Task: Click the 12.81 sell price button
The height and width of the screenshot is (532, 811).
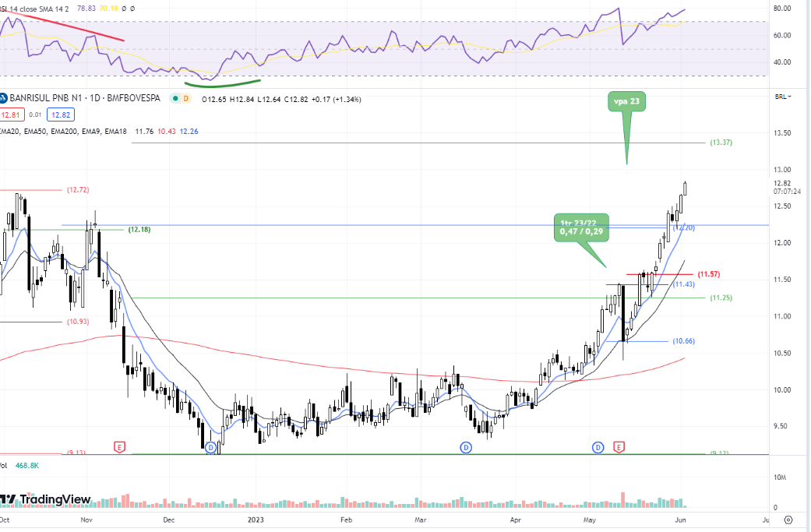Action: [11, 115]
